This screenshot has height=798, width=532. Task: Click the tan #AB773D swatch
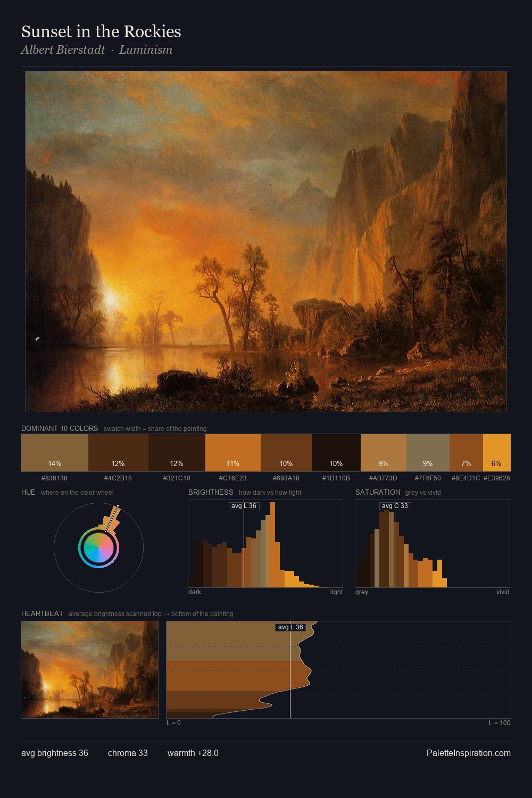tap(384, 453)
